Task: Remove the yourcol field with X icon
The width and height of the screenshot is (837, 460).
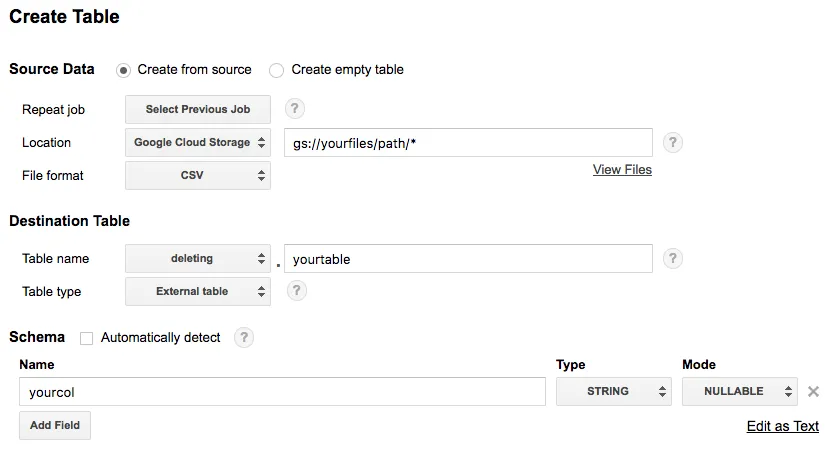Action: 813,392
